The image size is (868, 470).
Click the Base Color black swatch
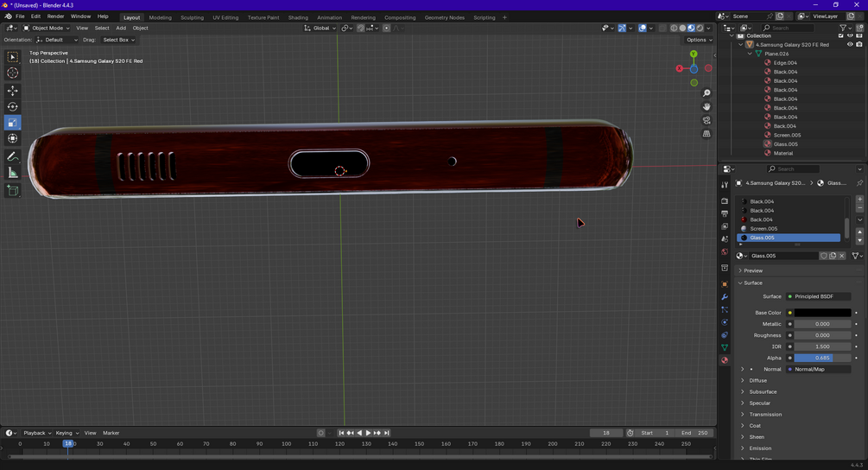[x=822, y=313]
